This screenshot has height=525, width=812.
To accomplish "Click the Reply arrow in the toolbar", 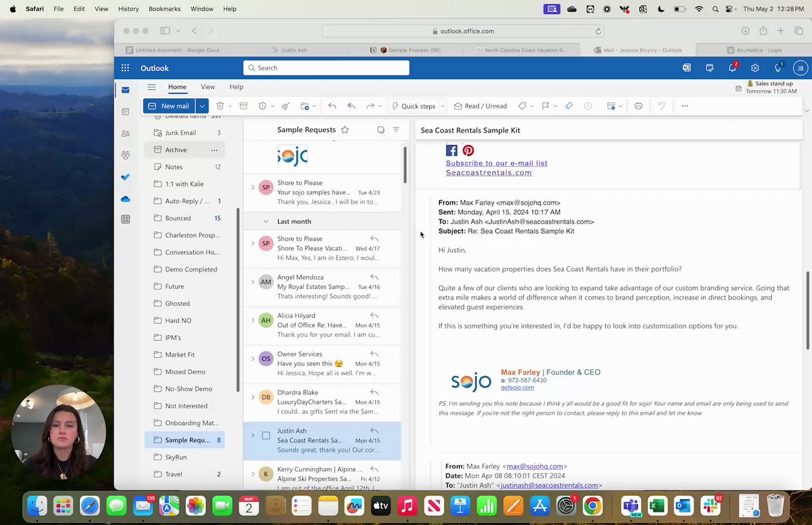I will [332, 106].
